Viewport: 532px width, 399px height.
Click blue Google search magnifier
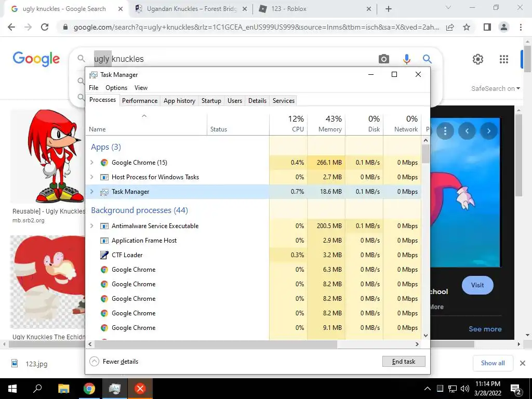pos(427,59)
